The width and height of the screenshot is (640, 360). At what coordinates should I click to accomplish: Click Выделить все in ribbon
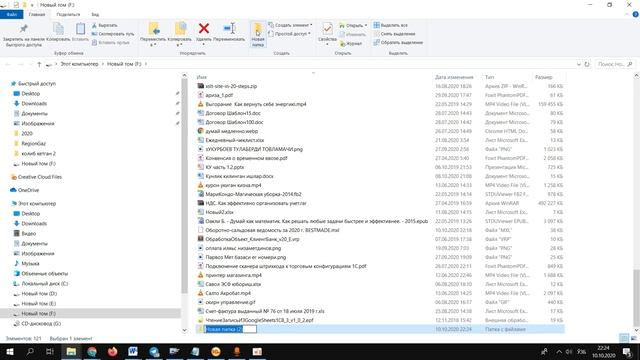coord(390,25)
